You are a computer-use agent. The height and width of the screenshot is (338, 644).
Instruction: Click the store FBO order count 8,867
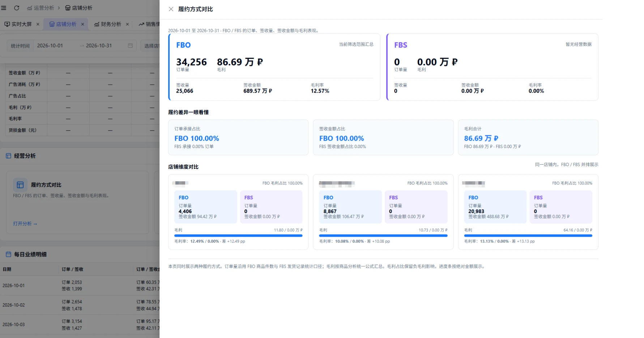point(330,211)
